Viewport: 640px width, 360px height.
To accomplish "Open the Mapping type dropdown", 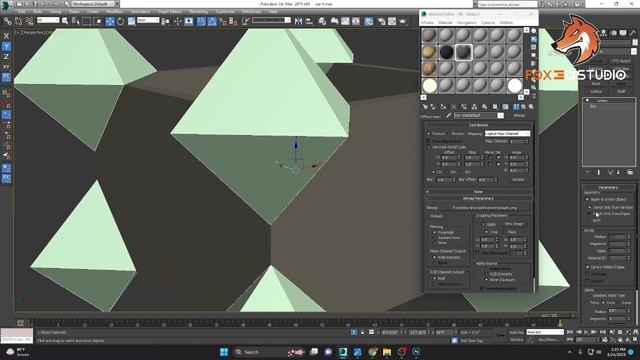I will coord(507,133).
